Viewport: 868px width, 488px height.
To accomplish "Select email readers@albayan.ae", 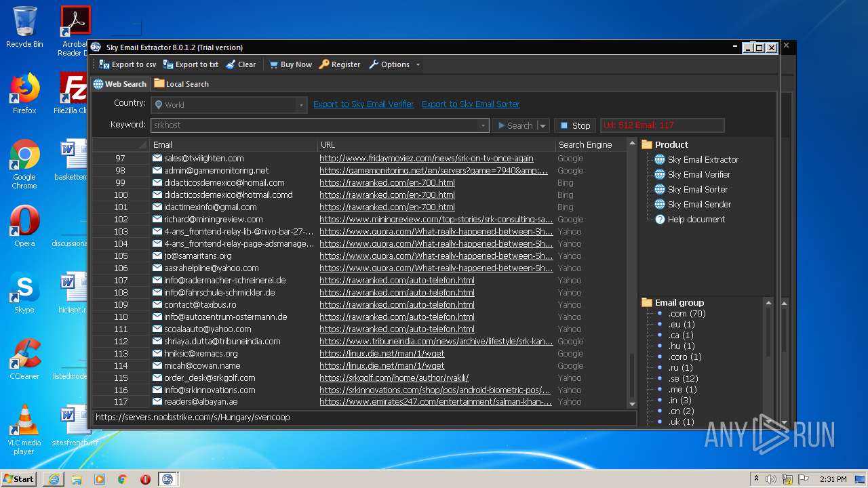I will click(x=201, y=402).
